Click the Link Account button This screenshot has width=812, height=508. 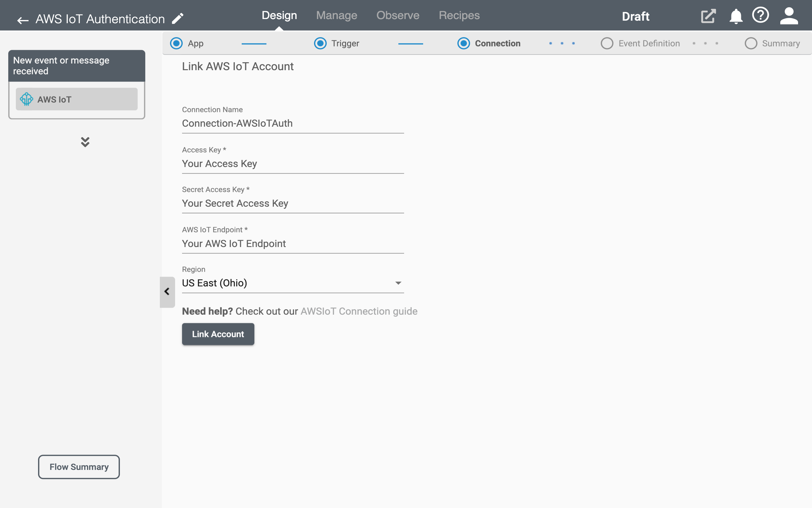click(218, 334)
